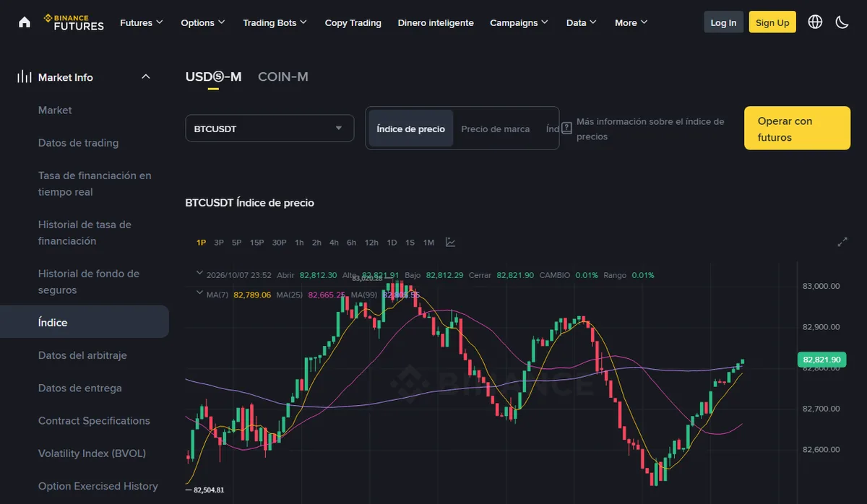Open the Binance Futures logo

coord(74,22)
